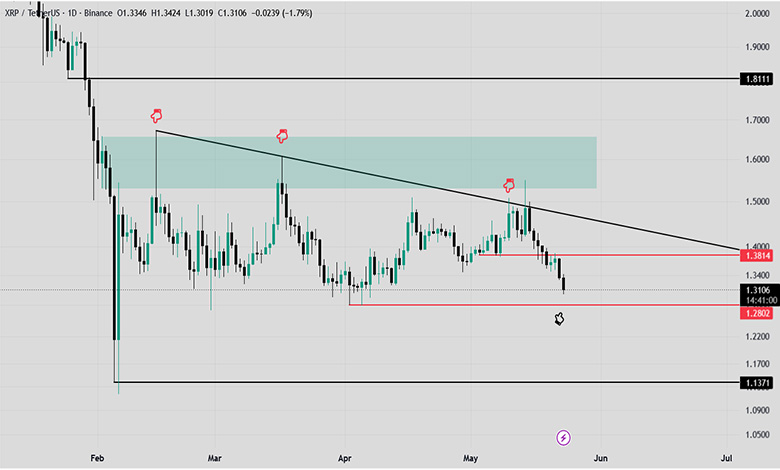The height and width of the screenshot is (470, 780).
Task: Click the Binance exchange label in the header
Action: click(98, 13)
